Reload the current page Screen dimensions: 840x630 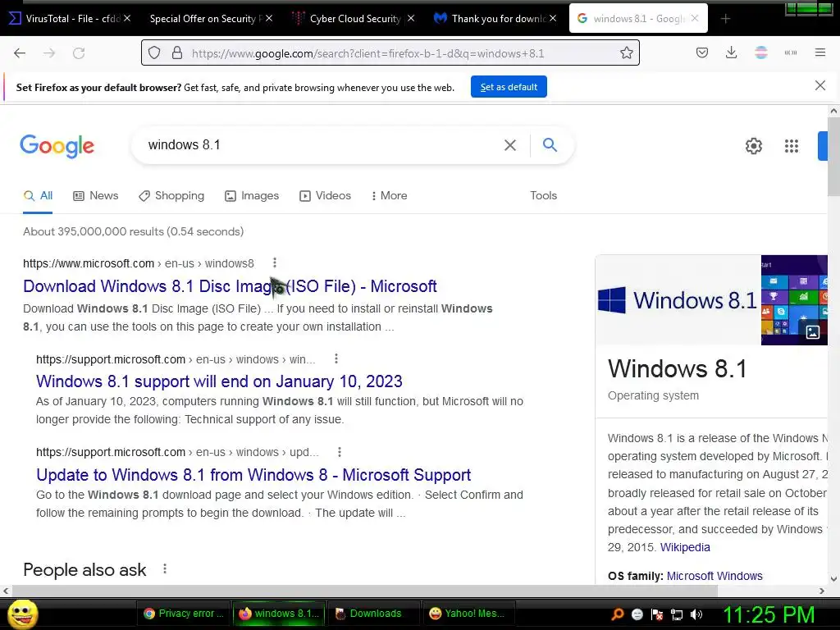[x=79, y=53]
